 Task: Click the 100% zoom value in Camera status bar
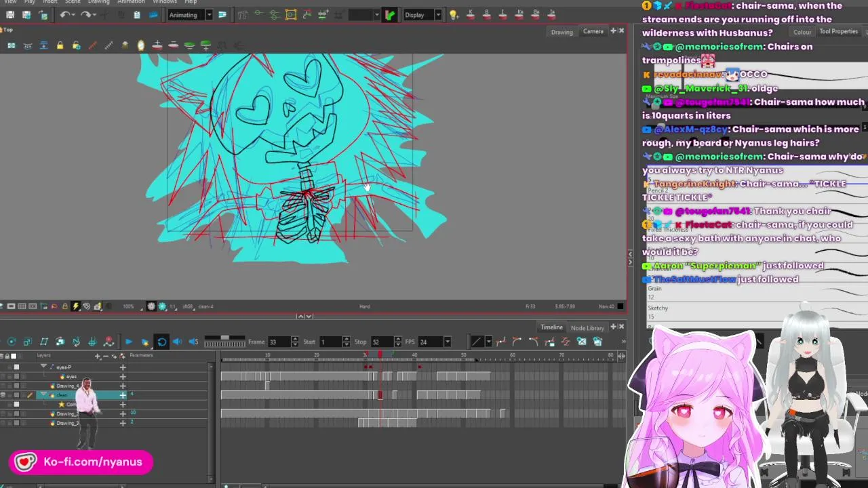(x=128, y=306)
